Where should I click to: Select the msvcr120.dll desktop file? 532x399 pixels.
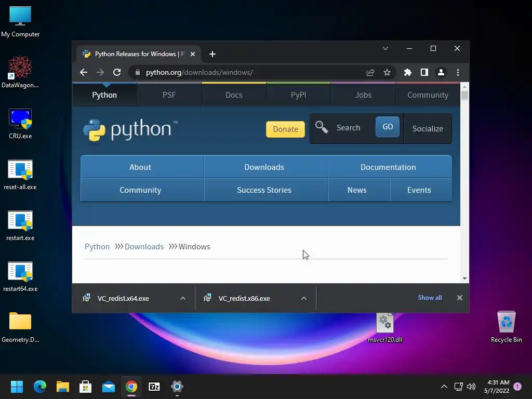click(385, 327)
